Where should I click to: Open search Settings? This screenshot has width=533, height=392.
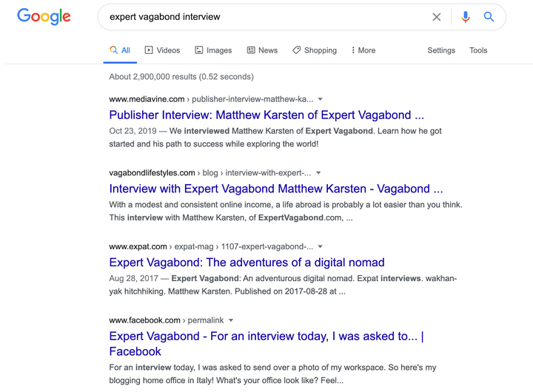441,50
